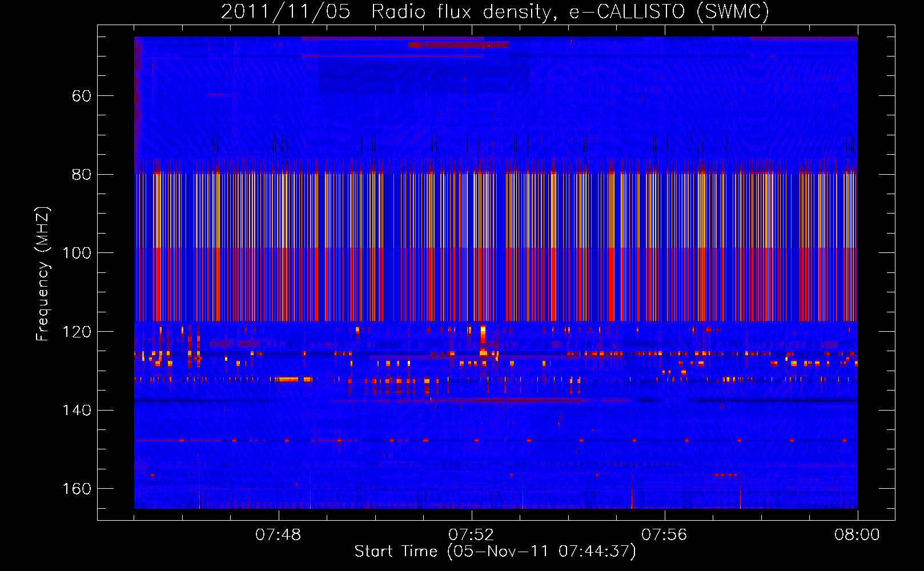
Task: Click the 08:00 time tick label
Action: pos(857,535)
